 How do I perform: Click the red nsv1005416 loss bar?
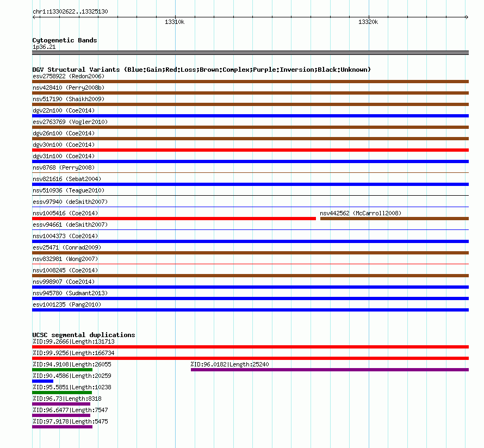pos(174,219)
